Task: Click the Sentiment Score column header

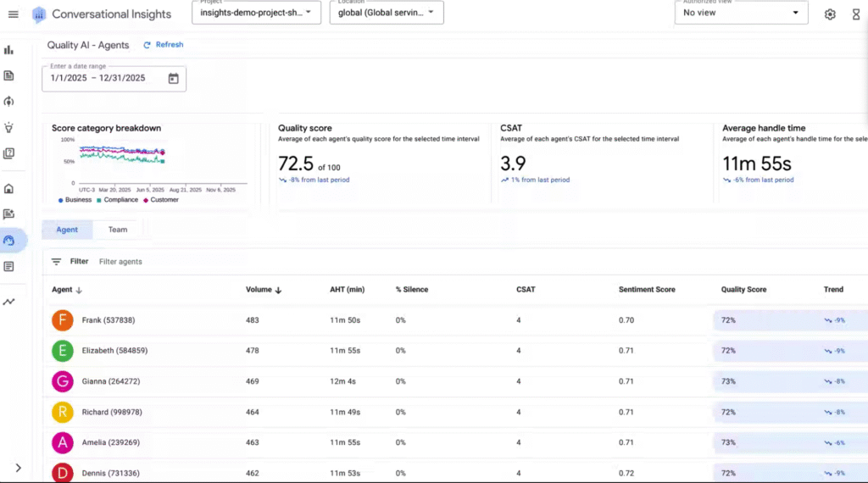Action: (647, 290)
